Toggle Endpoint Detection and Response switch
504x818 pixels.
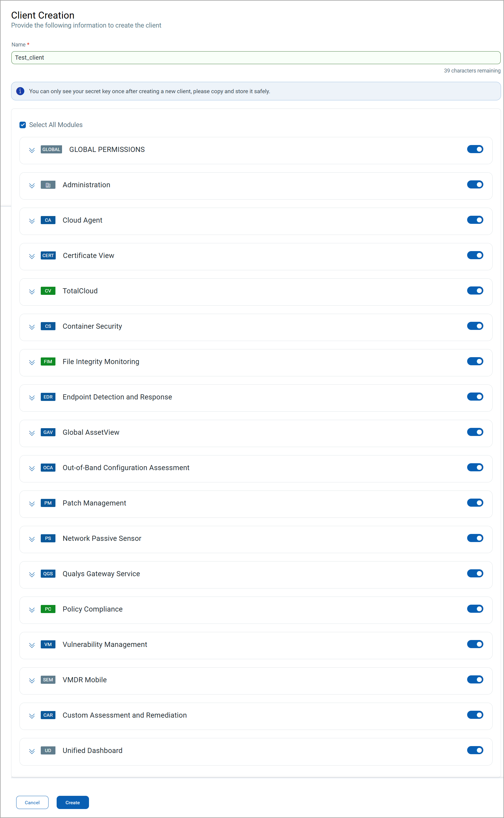[475, 396]
